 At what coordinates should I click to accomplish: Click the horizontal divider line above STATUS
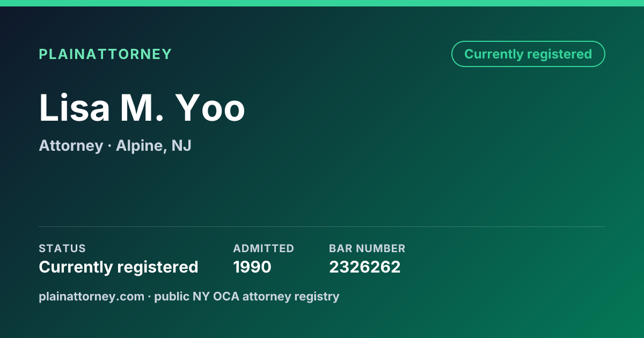click(x=322, y=226)
